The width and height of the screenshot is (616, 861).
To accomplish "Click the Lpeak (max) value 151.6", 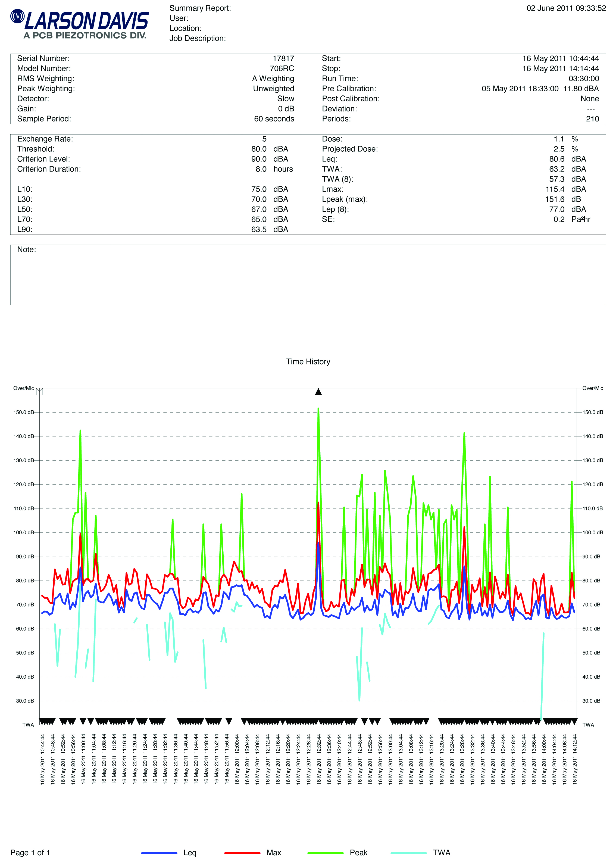I will point(555,199).
